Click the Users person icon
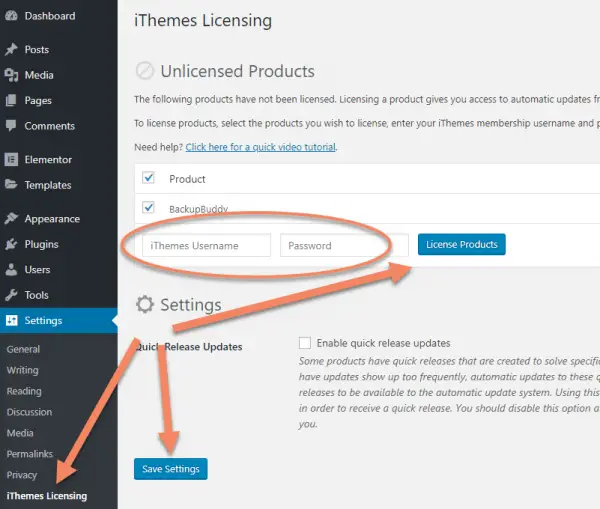 click(x=11, y=269)
